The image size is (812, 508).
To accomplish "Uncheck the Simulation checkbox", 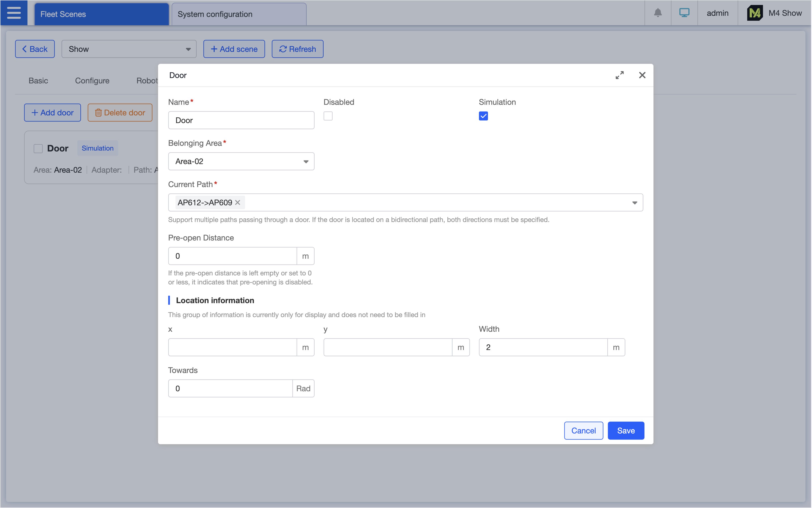I will click(x=483, y=116).
